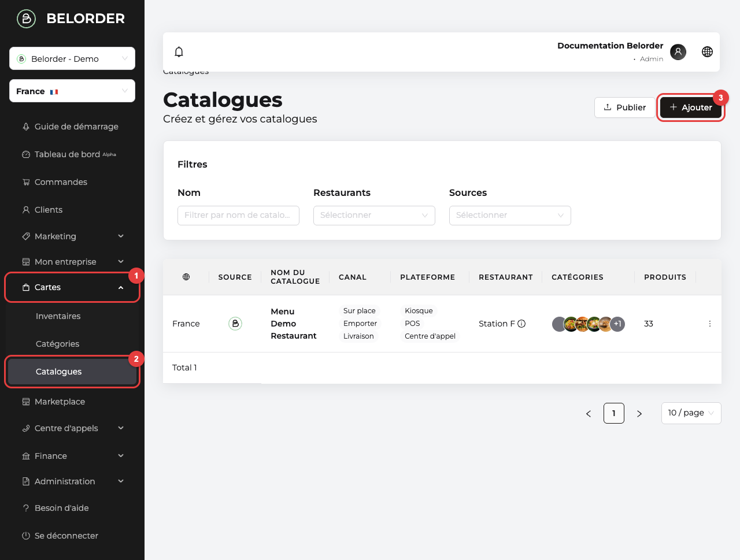The width and height of the screenshot is (740, 560).
Task: Focus the Nom filter input field
Action: [238, 216]
